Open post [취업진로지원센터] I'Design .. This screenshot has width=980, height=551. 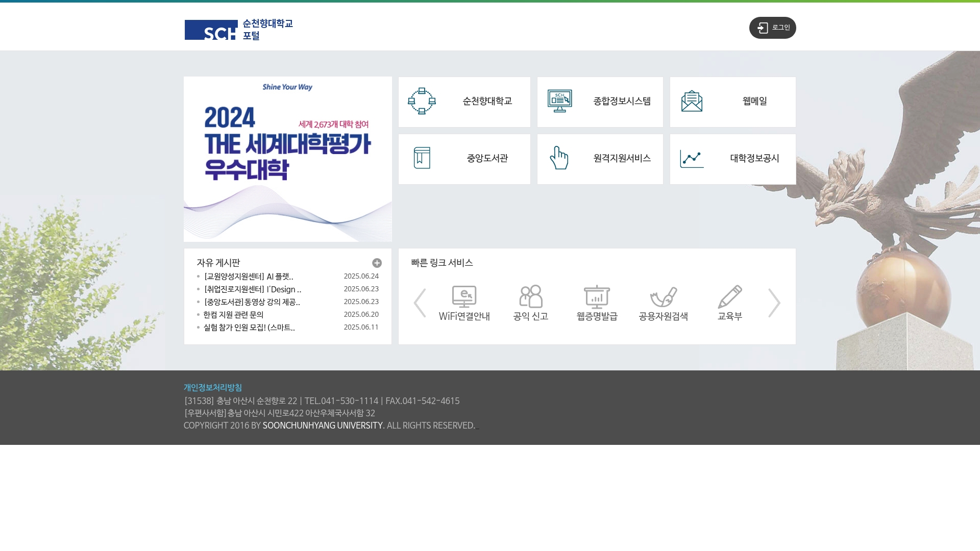tap(253, 289)
